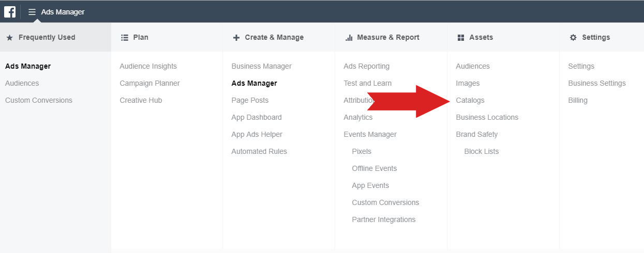The width and height of the screenshot is (644, 253).
Task: Open Billing
Action: tap(578, 100)
